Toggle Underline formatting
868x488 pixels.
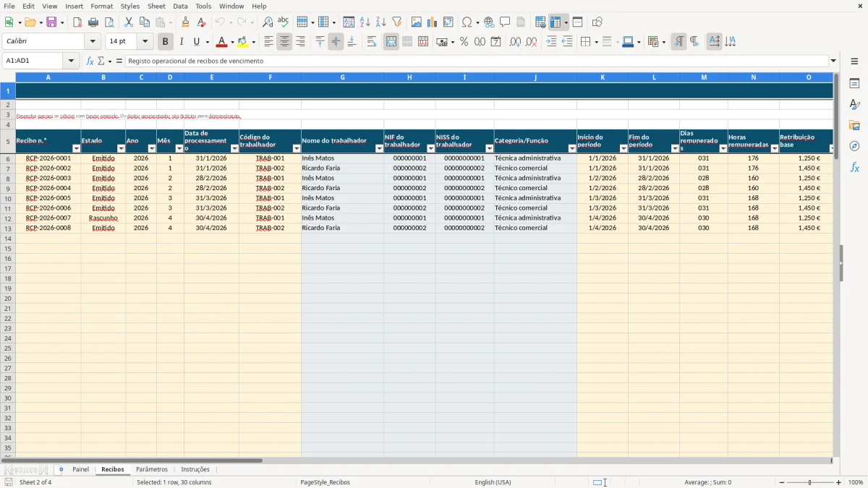(x=196, y=42)
